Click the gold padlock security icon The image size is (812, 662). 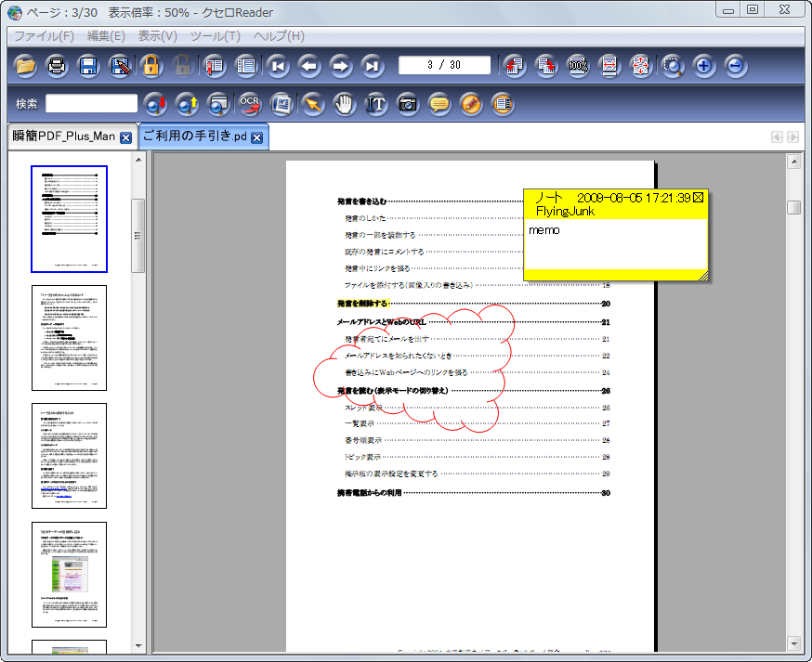click(151, 66)
